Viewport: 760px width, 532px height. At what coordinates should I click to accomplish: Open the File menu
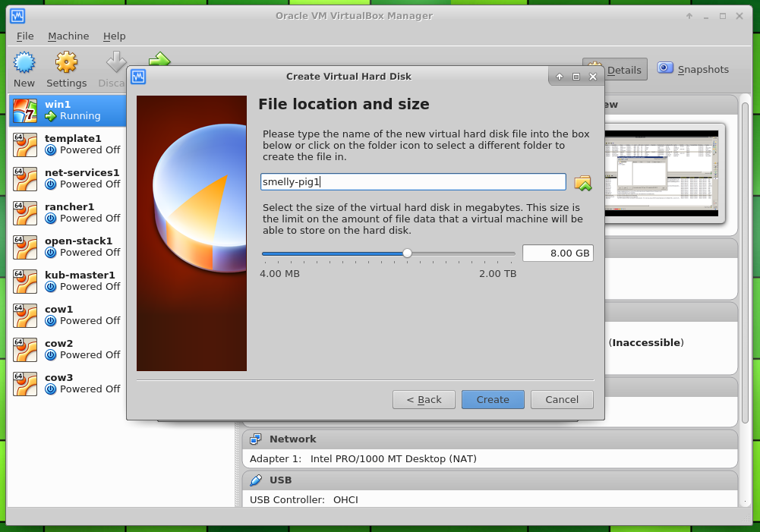tap(25, 36)
